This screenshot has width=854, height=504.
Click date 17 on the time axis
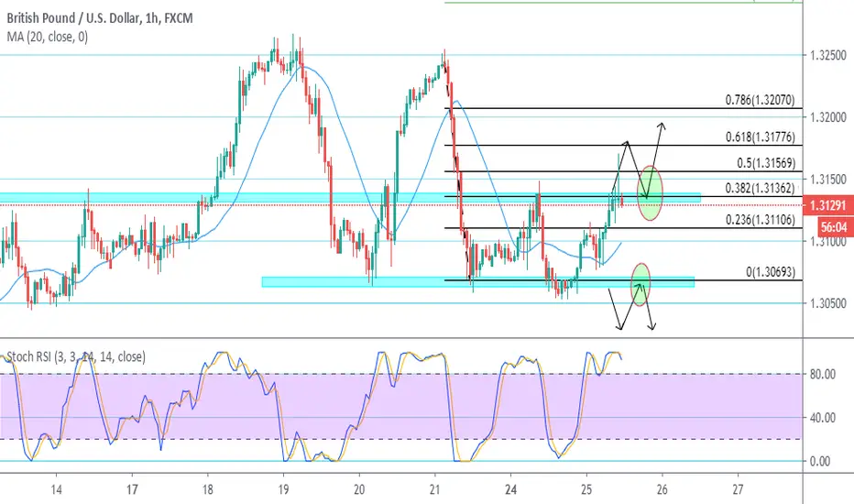pyautogui.click(x=132, y=489)
